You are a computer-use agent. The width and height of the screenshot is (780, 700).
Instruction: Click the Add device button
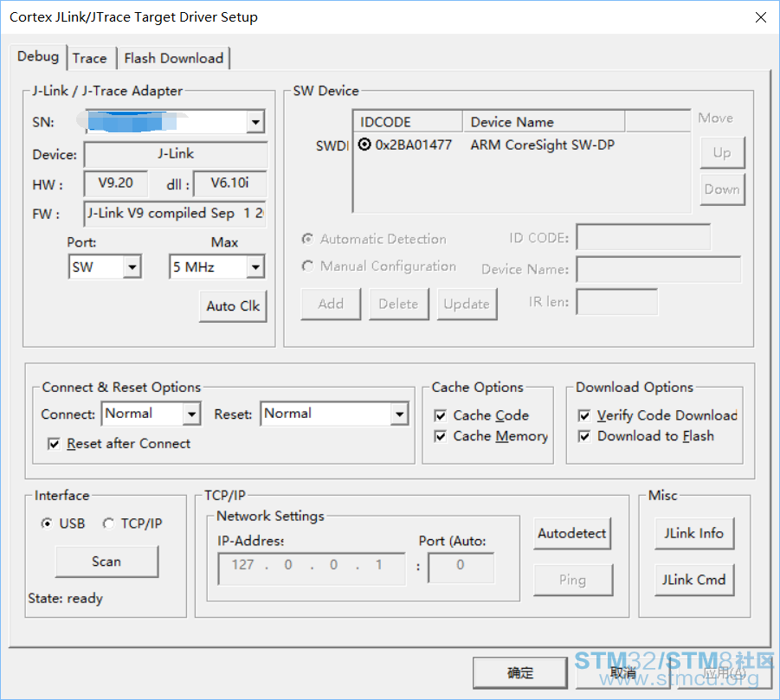tap(331, 304)
